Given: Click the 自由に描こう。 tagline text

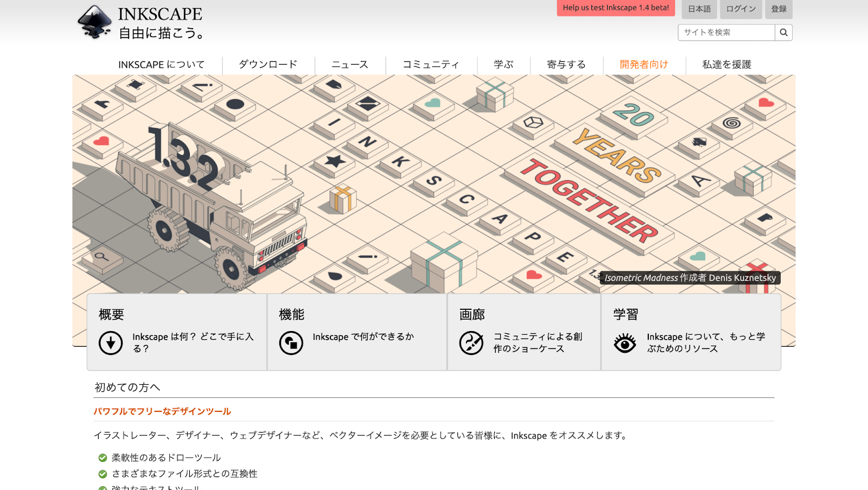Looking at the screenshot, I should 162,33.
